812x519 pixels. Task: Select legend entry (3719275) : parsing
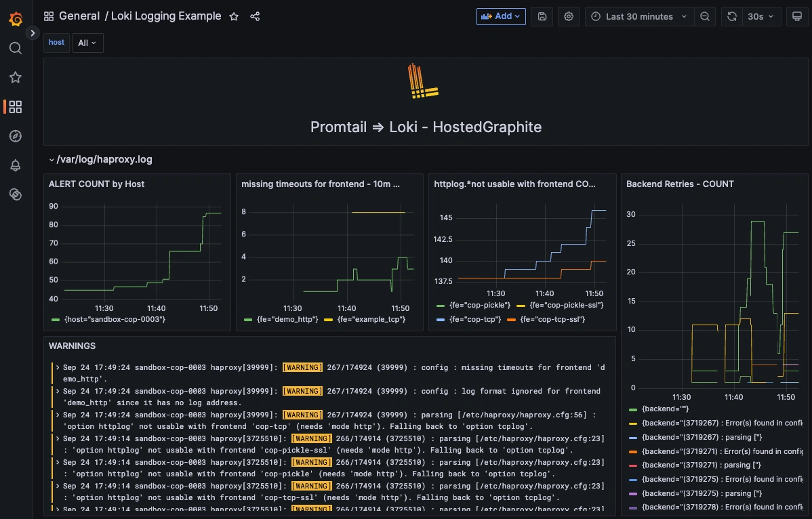pos(702,494)
